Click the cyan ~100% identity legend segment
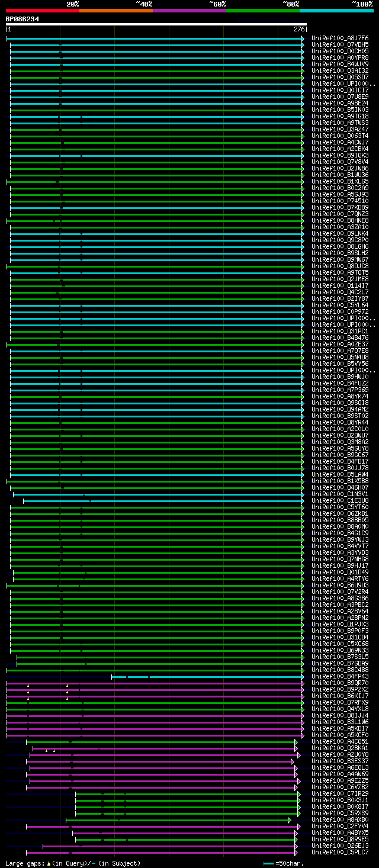The width and height of the screenshot is (379, 868). [336, 10]
